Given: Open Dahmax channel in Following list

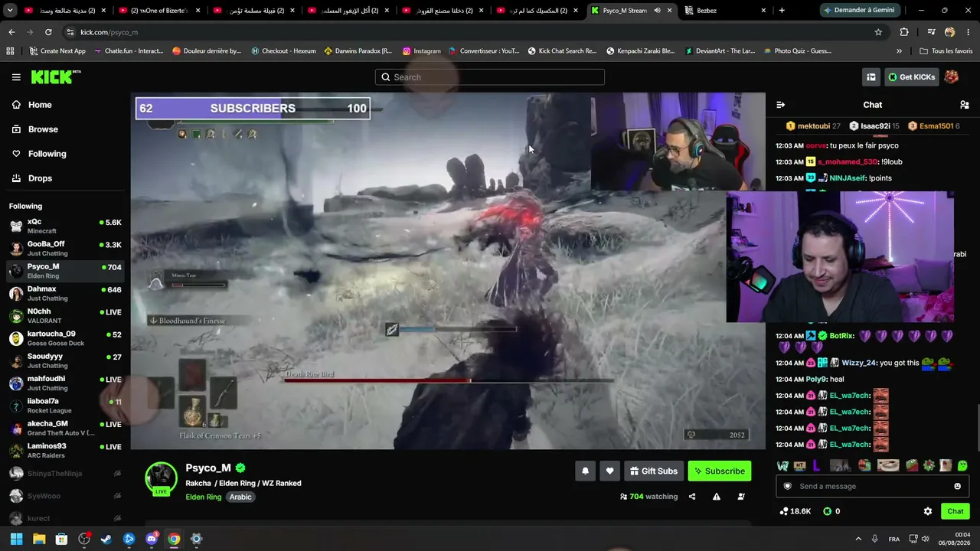Looking at the screenshot, I should click(65, 294).
